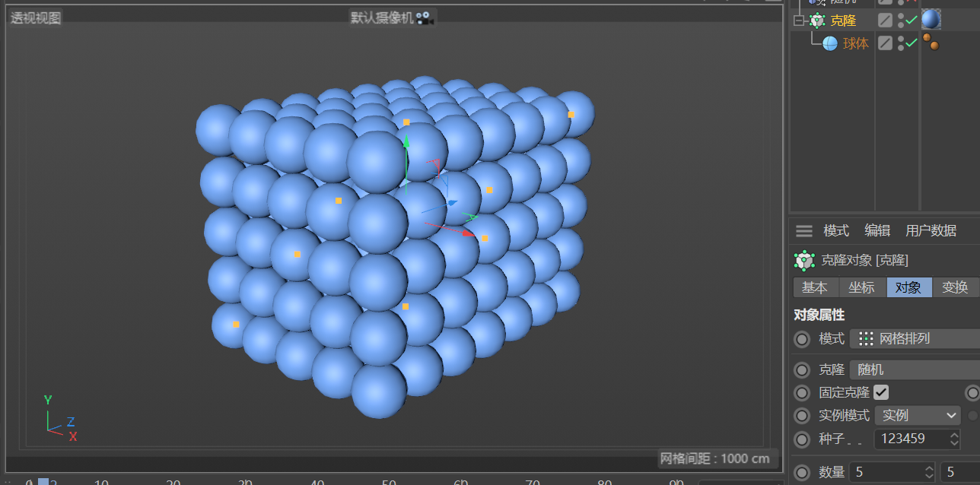Click the 球体 object name in the tree
This screenshot has width=980, height=485.
point(856,43)
